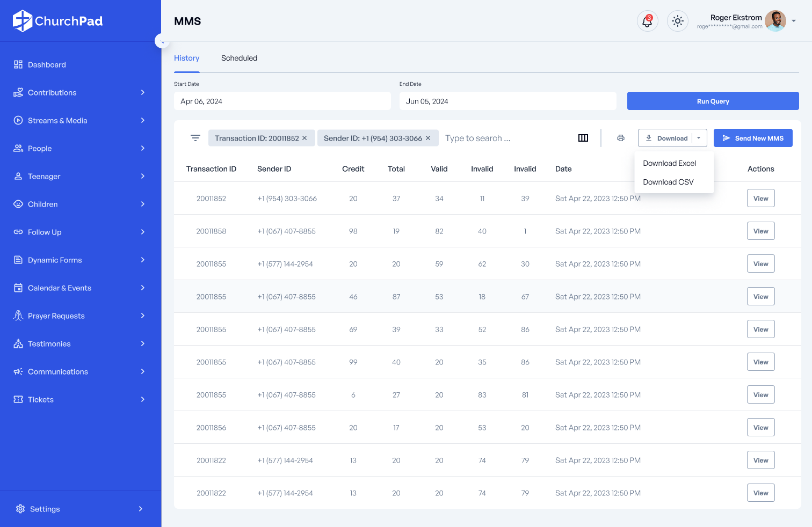Open the Download split-button arrow
This screenshot has width=812, height=527.
699,138
